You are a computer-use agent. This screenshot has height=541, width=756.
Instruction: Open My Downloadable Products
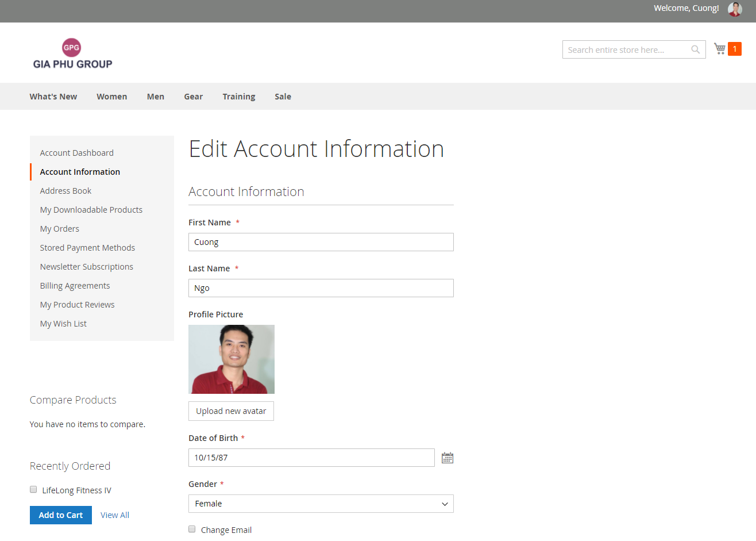(91, 210)
